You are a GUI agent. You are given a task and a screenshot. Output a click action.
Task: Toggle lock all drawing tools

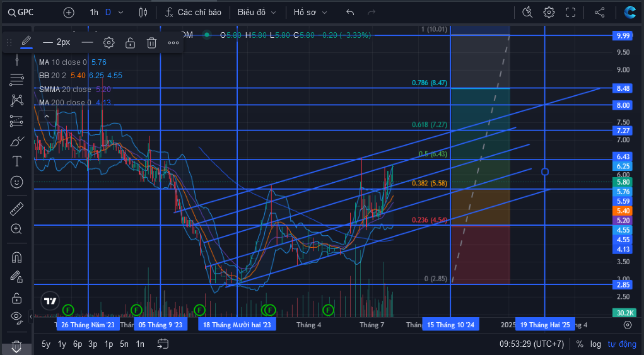click(x=16, y=298)
